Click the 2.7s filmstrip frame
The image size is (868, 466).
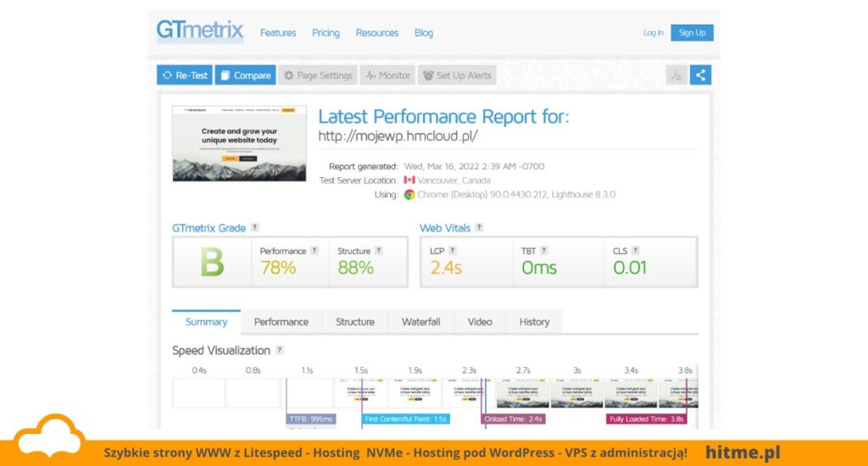522,393
